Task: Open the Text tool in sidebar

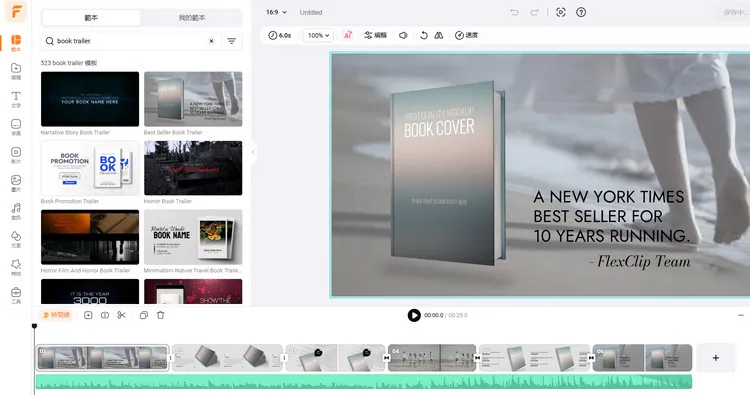Action: pyautogui.click(x=16, y=99)
